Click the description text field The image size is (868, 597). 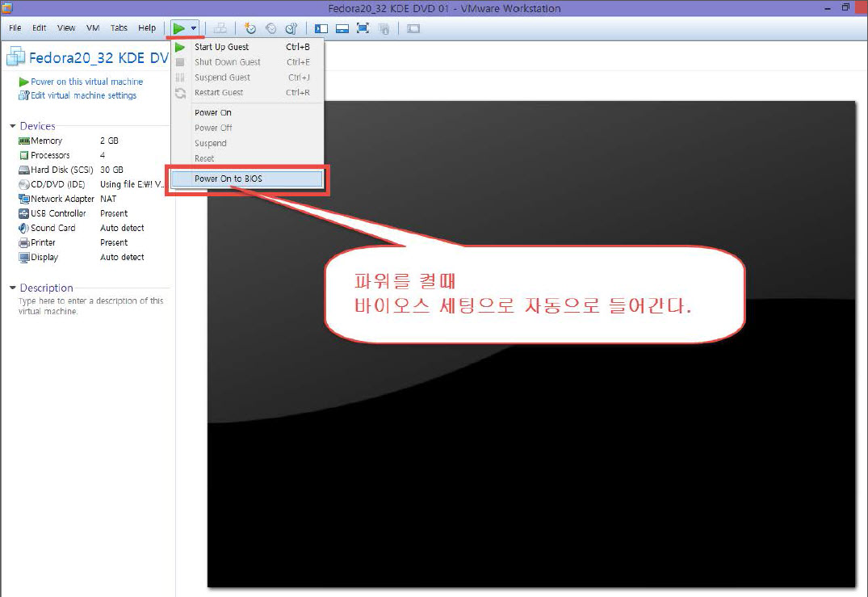tap(91, 306)
